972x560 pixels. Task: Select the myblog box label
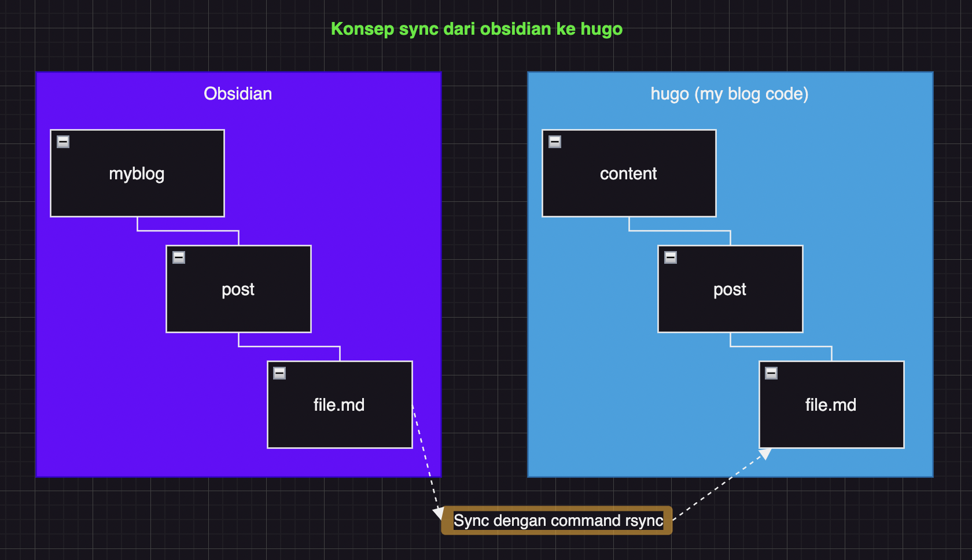[137, 174]
